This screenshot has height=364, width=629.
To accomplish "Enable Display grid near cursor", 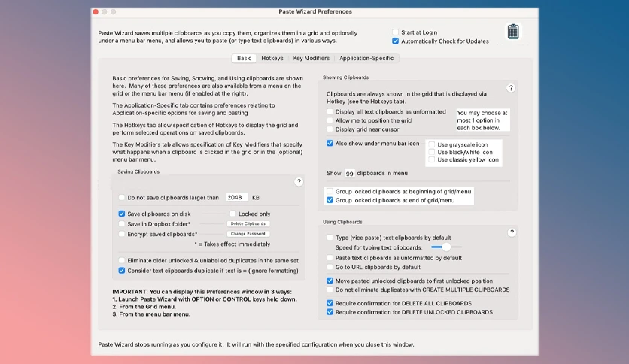I will [x=330, y=129].
